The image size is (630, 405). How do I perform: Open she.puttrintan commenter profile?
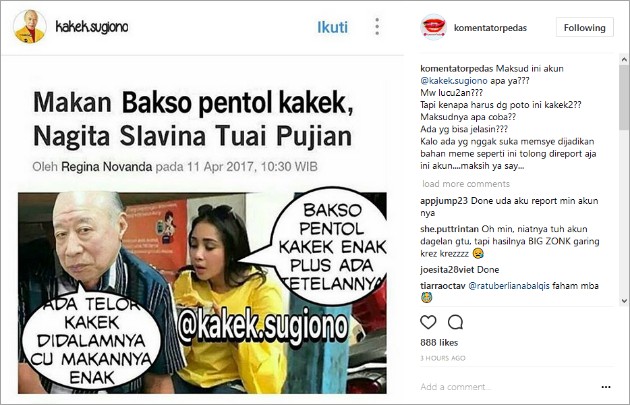click(449, 229)
